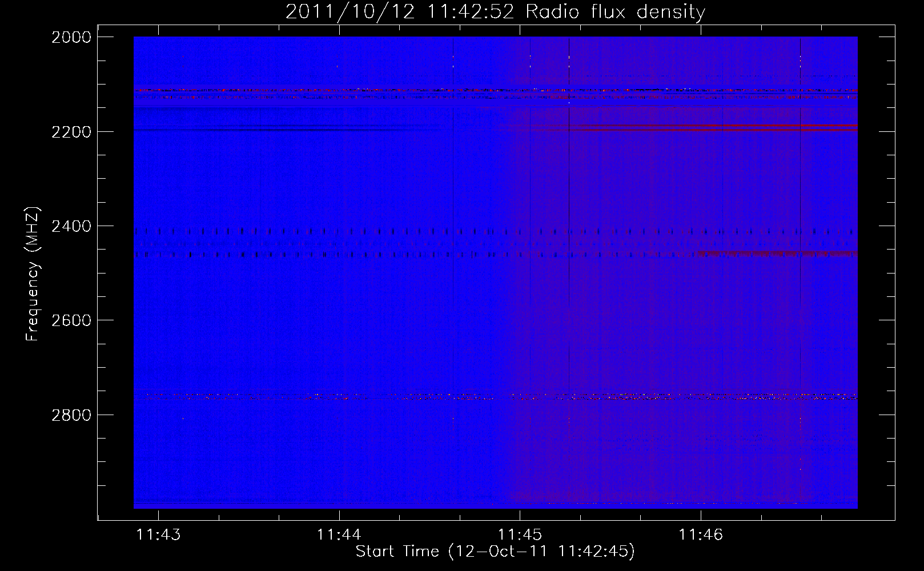The image size is (924, 571).
Task: Click the "Start Time (12-Oct-11 11:42:45)" label
Action: tap(495, 552)
